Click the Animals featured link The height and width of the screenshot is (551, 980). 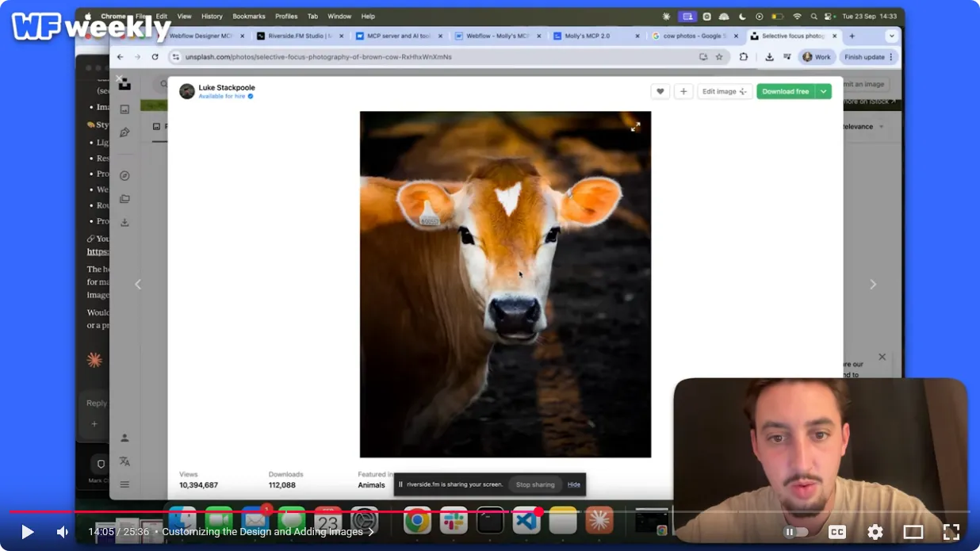[x=371, y=485]
